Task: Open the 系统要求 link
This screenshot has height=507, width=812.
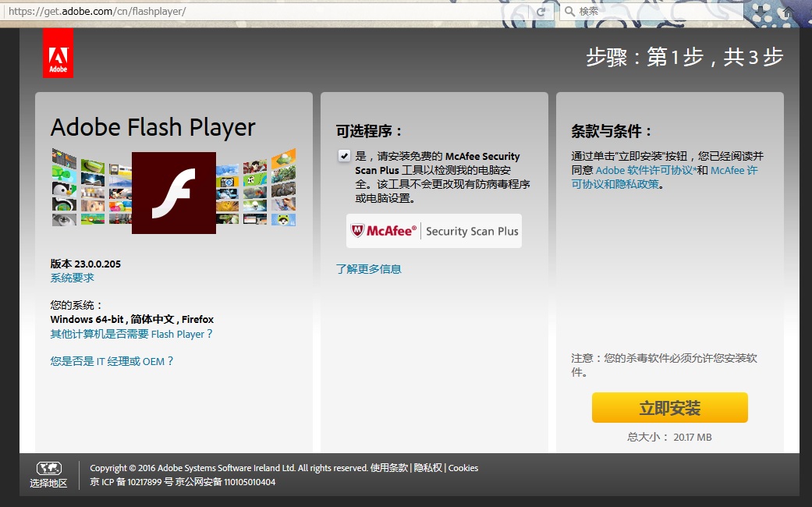Action: pos(72,278)
